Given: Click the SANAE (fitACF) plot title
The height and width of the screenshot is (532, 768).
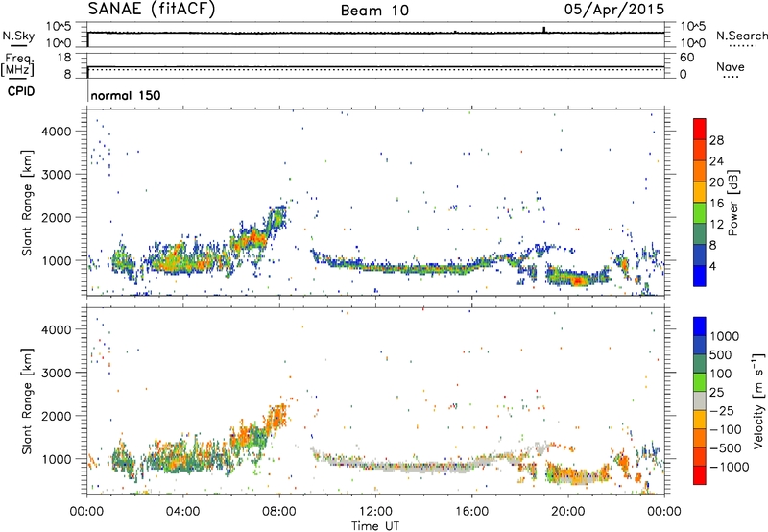Looking at the screenshot, I should click(x=152, y=9).
